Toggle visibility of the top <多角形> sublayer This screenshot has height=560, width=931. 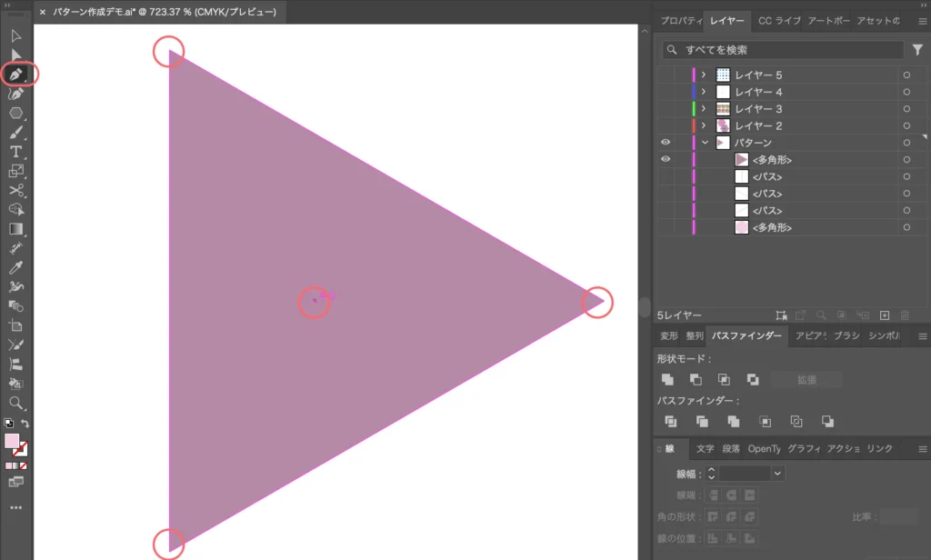pyautogui.click(x=666, y=160)
